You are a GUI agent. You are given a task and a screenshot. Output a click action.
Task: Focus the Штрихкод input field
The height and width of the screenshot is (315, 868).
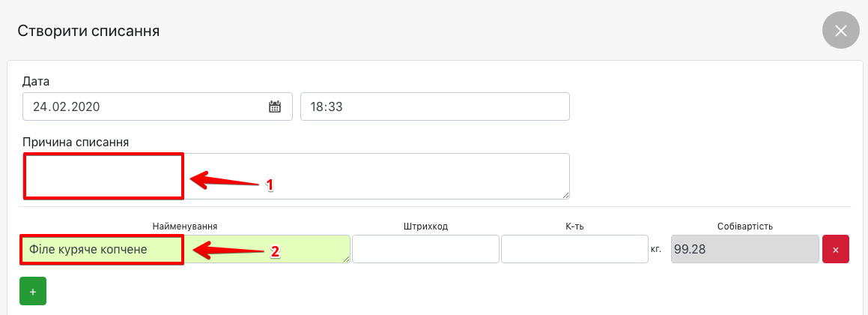(x=425, y=249)
